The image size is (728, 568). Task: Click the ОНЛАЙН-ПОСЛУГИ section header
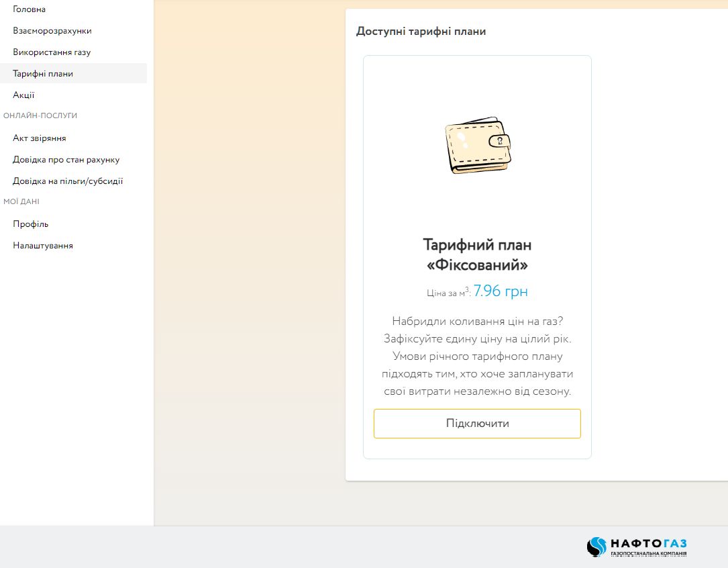coord(40,115)
